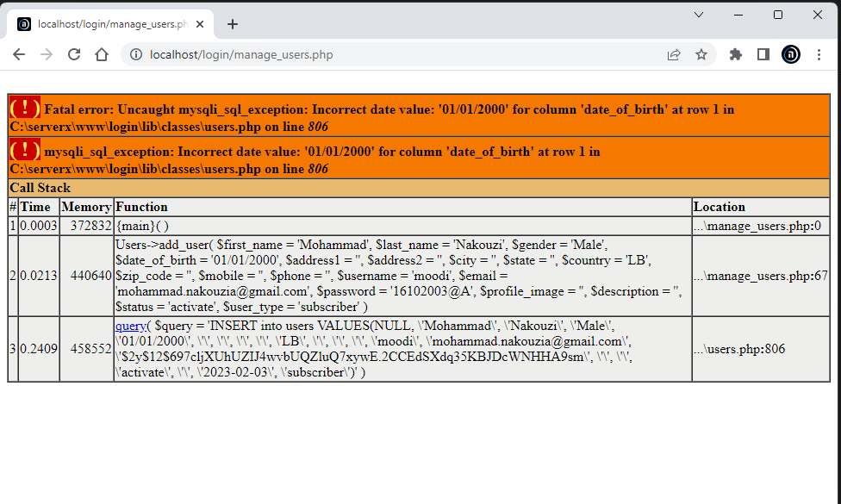This screenshot has height=504, width=841.
Task: Go back to the previous page
Action: [19, 54]
